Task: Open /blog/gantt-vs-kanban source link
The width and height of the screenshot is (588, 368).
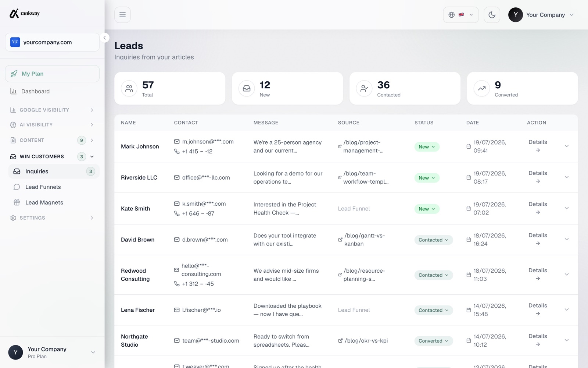Action: coord(362,240)
